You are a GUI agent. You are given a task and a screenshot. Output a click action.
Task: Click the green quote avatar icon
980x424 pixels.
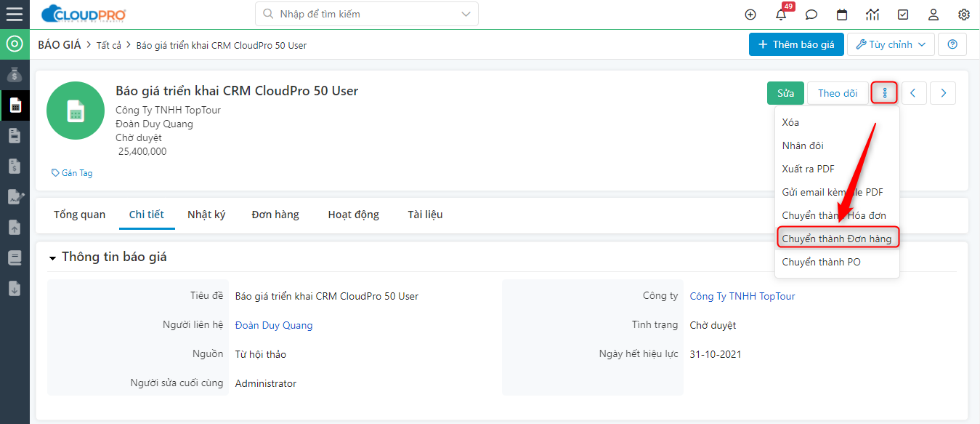click(76, 111)
